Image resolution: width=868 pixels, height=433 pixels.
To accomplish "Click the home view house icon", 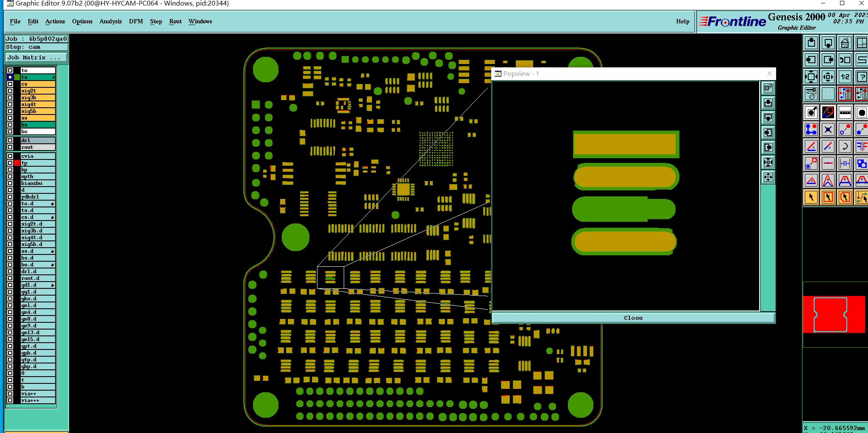I will pyautogui.click(x=845, y=43).
